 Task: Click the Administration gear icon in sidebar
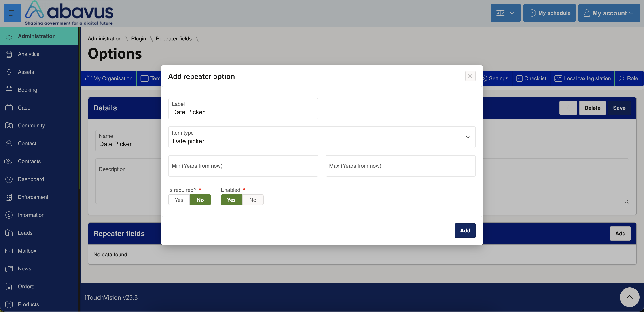tap(9, 36)
